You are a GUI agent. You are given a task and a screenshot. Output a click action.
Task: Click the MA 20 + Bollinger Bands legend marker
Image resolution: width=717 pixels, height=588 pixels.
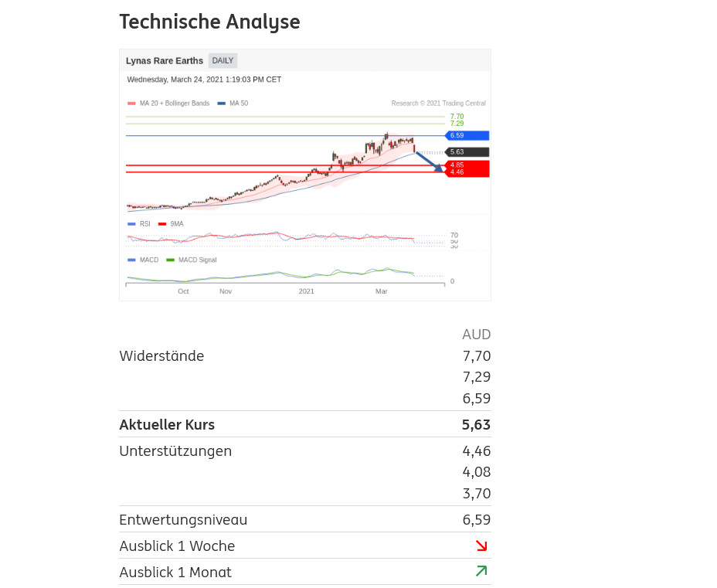click(132, 104)
